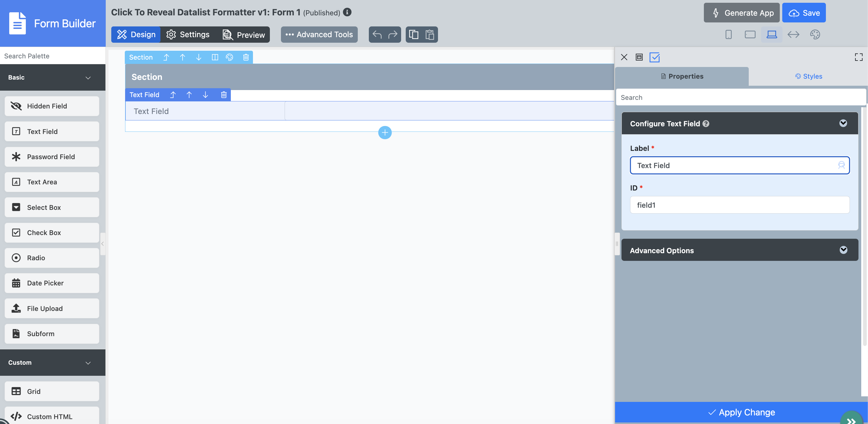This screenshot has width=868, height=424.
Task: Switch to mobile phone preview icon
Action: pos(728,34)
